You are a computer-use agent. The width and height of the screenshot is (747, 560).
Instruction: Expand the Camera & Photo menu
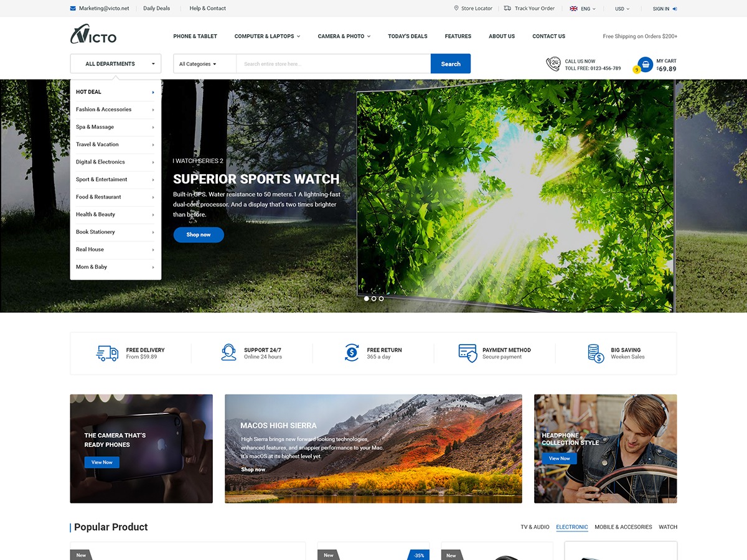(x=344, y=36)
